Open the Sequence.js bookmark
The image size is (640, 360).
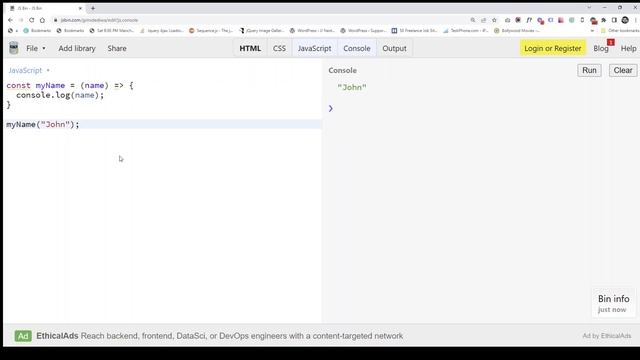211,31
